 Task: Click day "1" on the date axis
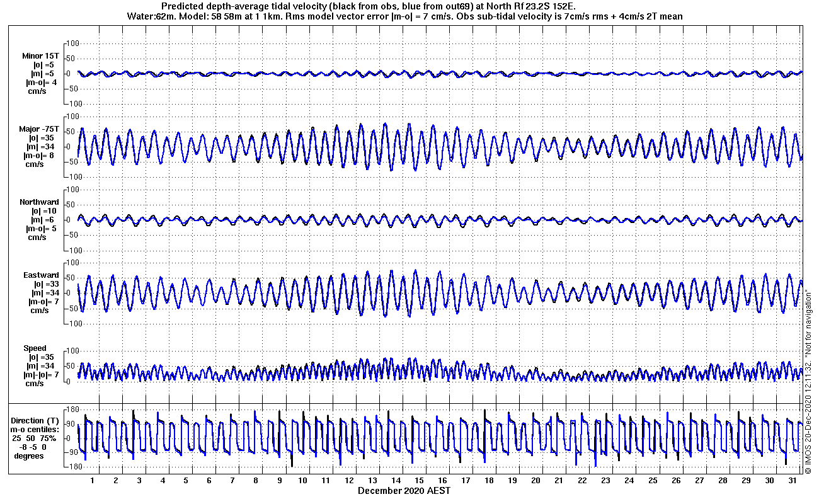[x=93, y=480]
